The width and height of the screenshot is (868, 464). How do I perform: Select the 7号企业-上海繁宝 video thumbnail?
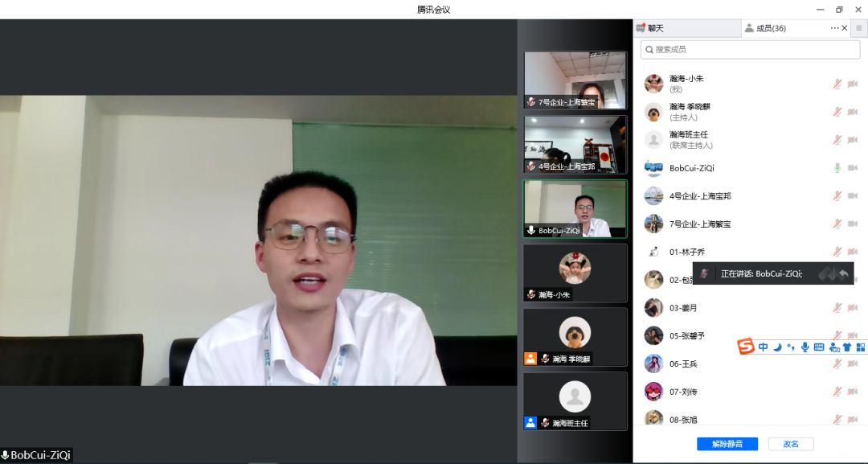(x=575, y=80)
